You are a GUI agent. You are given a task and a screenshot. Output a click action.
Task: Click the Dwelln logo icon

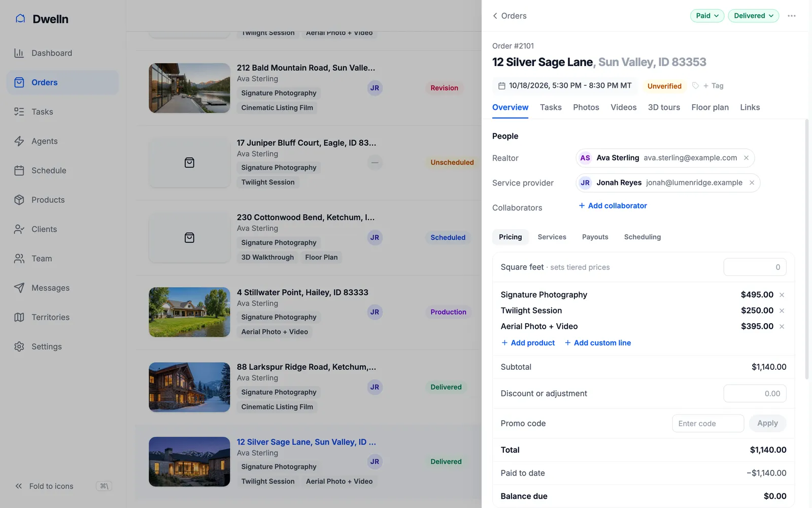pos(20,19)
